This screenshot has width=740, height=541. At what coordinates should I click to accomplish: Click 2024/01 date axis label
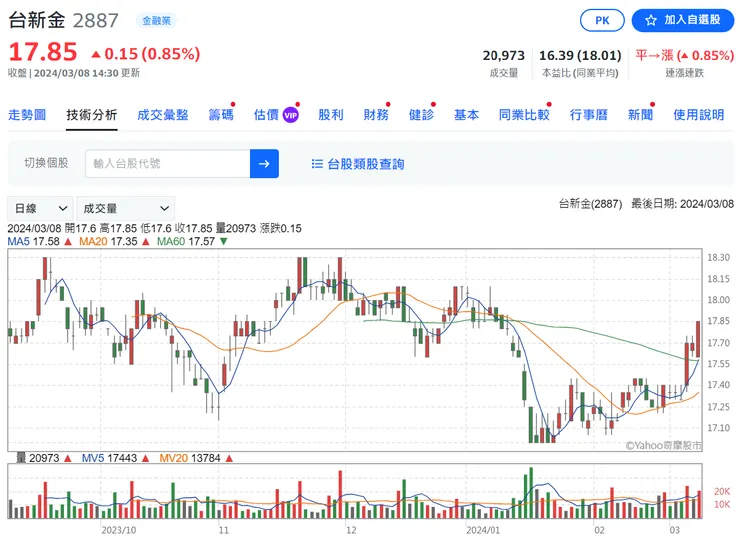tap(483, 530)
